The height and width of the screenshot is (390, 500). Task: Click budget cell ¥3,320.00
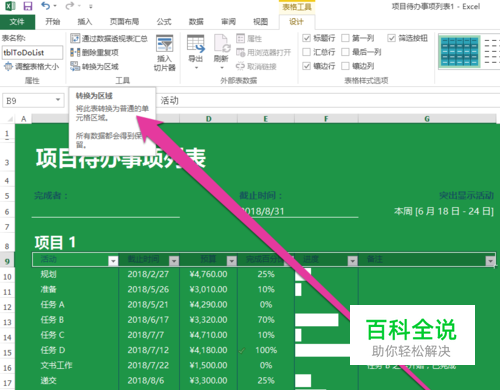click(208, 320)
